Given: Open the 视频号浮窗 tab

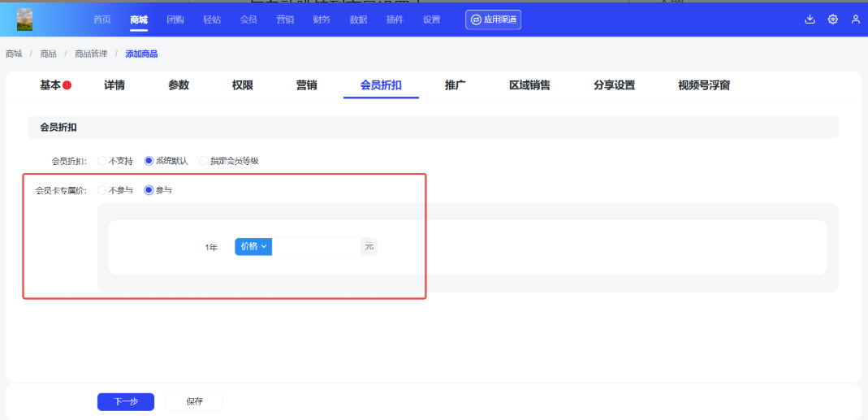Looking at the screenshot, I should pyautogui.click(x=703, y=85).
